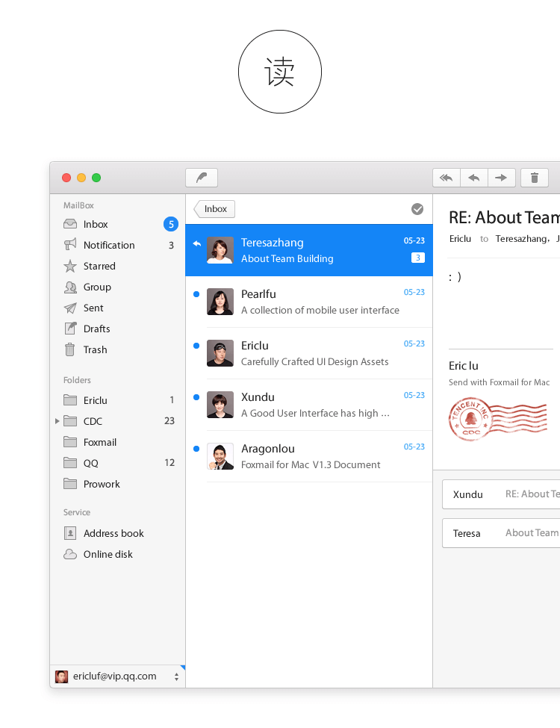Delete message with the trash toolbar icon
This screenshot has height=728, width=560.
(x=535, y=178)
